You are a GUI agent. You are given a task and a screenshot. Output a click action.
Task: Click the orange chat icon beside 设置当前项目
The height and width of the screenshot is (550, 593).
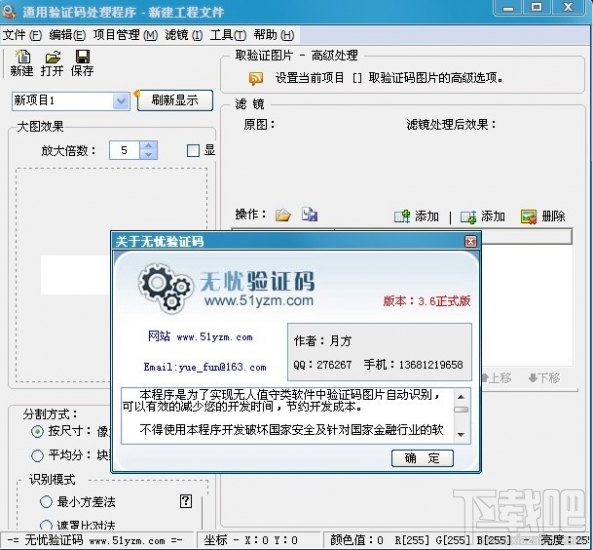pyautogui.click(x=256, y=78)
